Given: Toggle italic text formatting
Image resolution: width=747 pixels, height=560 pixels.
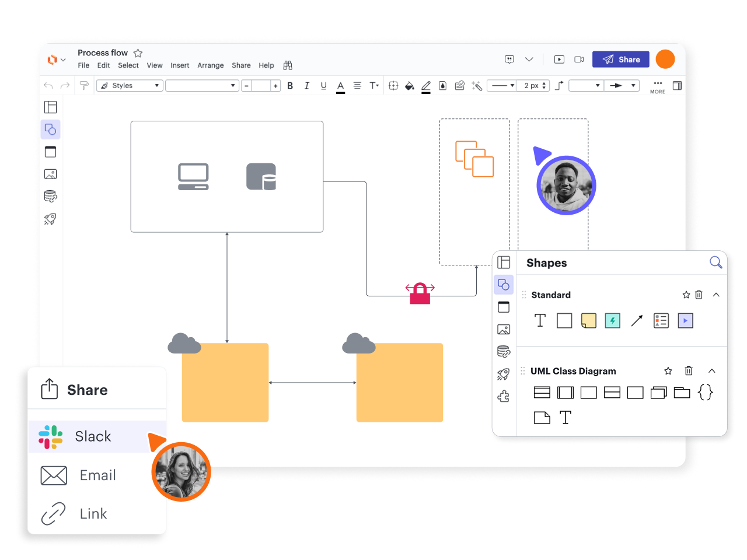Looking at the screenshot, I should click(307, 86).
